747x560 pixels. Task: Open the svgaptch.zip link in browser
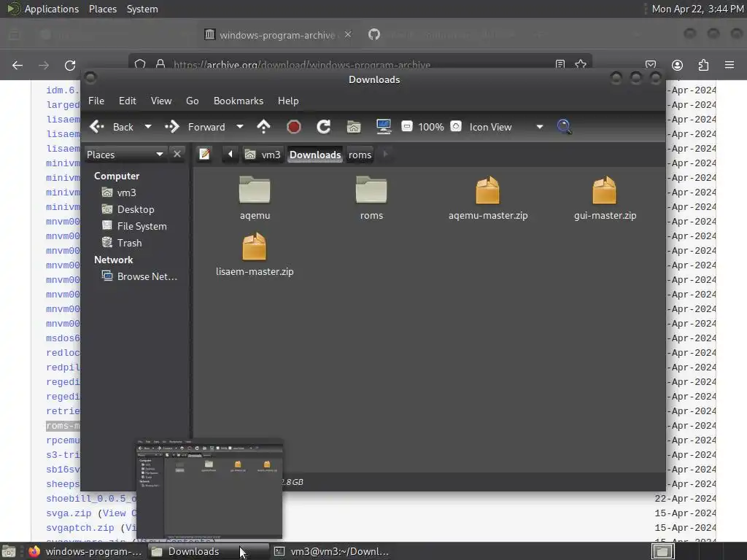(80, 528)
